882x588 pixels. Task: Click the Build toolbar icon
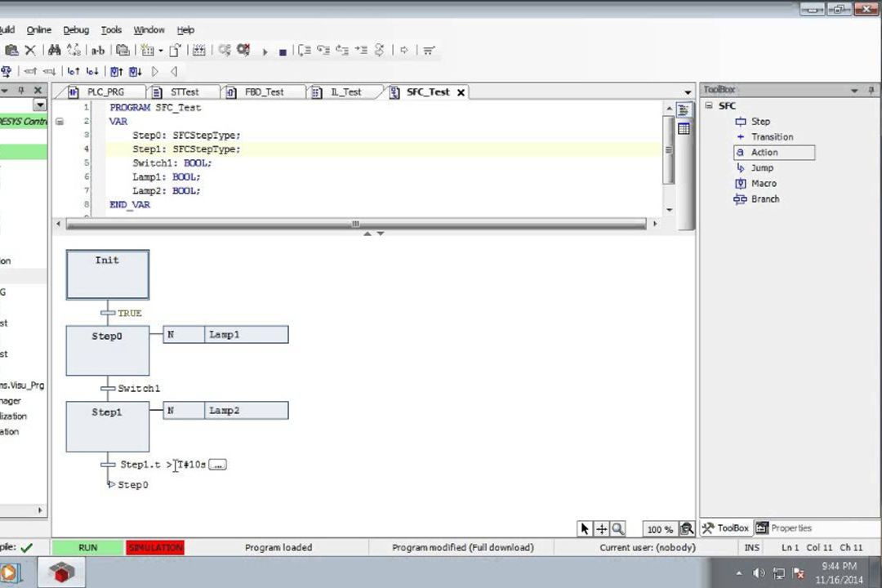tap(147, 51)
